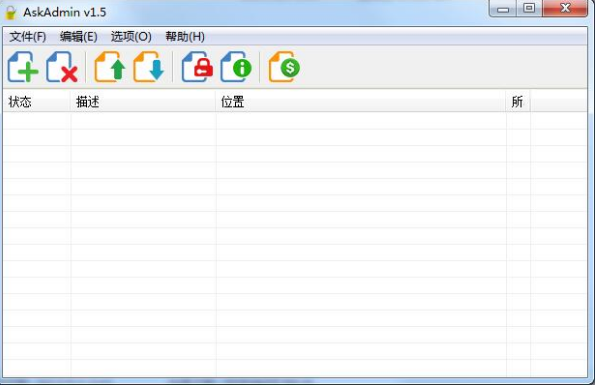
Task: Open the 帮助(H) menu
Action: point(185,37)
